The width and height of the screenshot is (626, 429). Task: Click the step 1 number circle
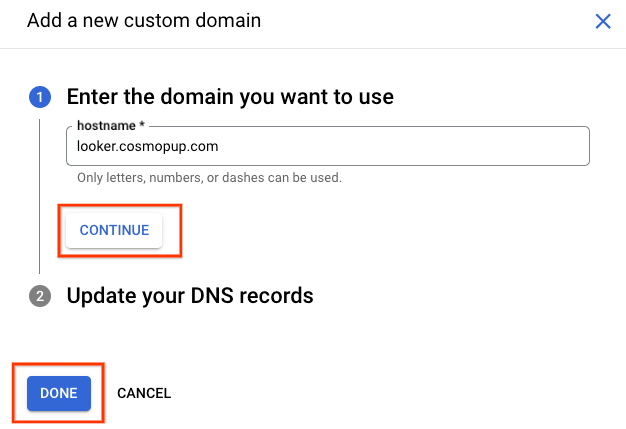tap(40, 97)
